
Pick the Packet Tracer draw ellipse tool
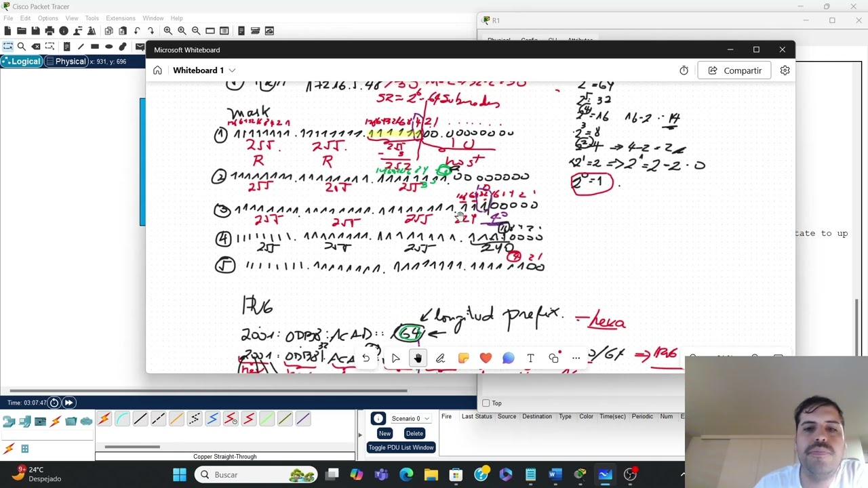(108, 46)
